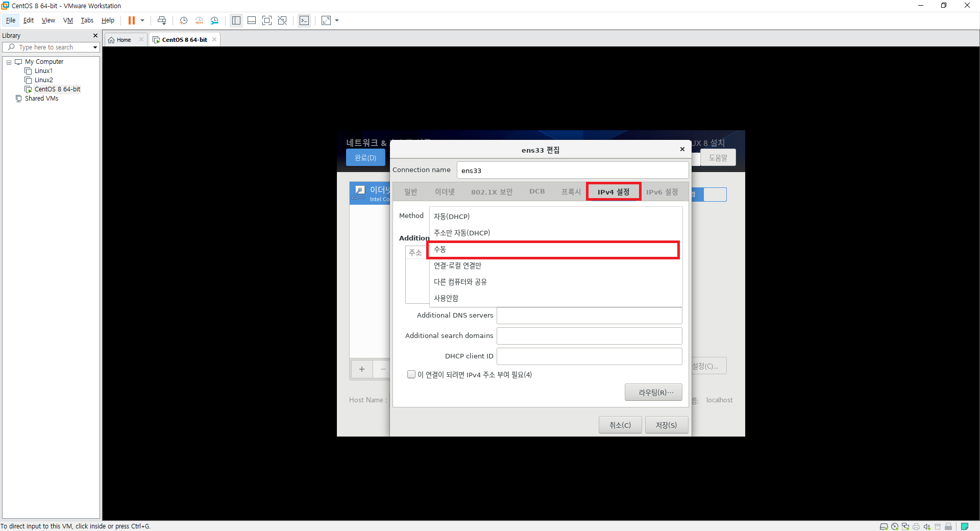Open the File menu
The height and width of the screenshot is (531, 980).
(11, 20)
